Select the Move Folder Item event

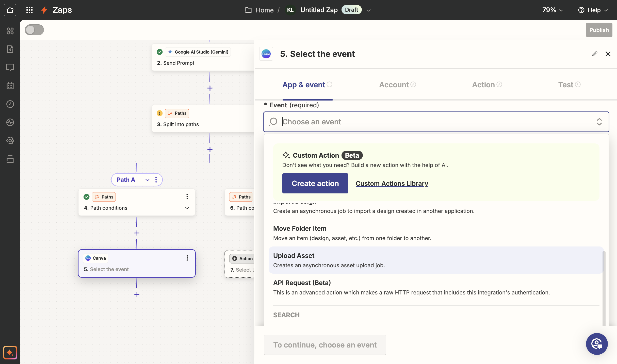pyautogui.click(x=436, y=233)
